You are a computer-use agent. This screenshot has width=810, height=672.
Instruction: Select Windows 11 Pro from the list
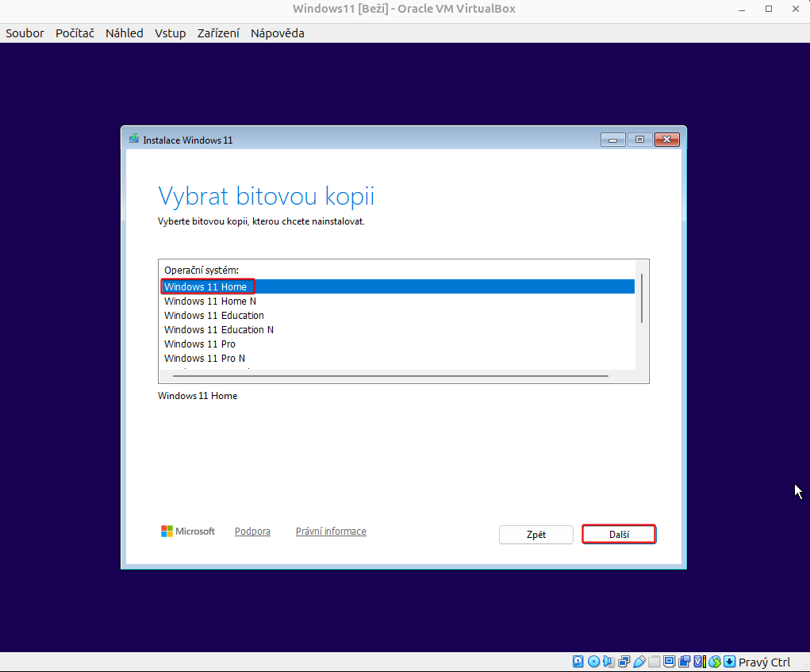(x=200, y=344)
